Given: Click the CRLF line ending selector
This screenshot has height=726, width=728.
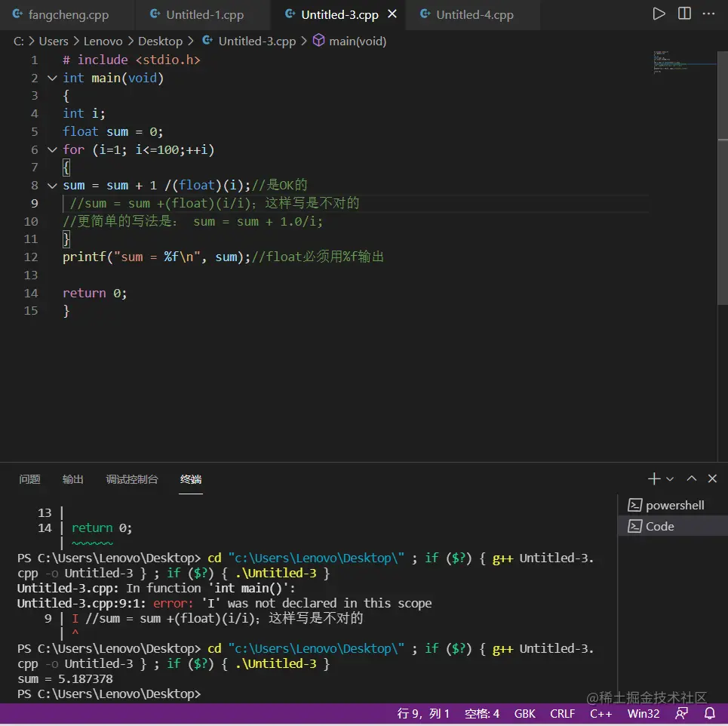Looking at the screenshot, I should [x=563, y=713].
